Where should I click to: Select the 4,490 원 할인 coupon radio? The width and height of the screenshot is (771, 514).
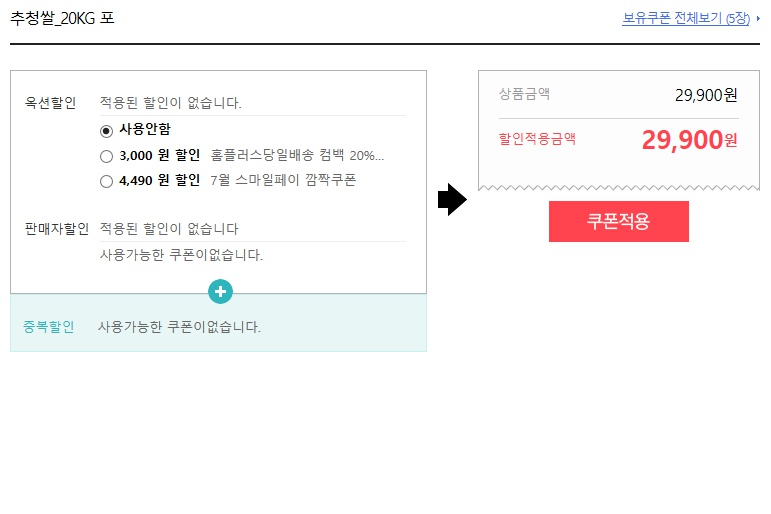(107, 181)
